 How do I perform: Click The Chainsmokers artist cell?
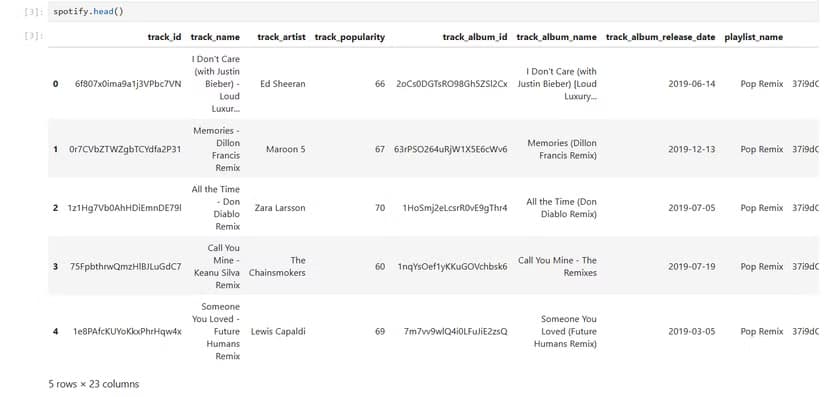[277, 267]
